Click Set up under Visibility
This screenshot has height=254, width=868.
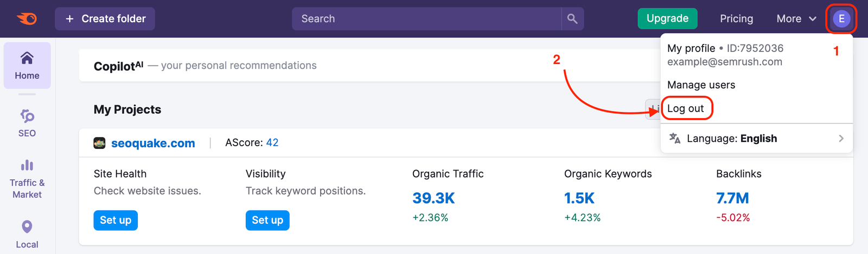267,220
